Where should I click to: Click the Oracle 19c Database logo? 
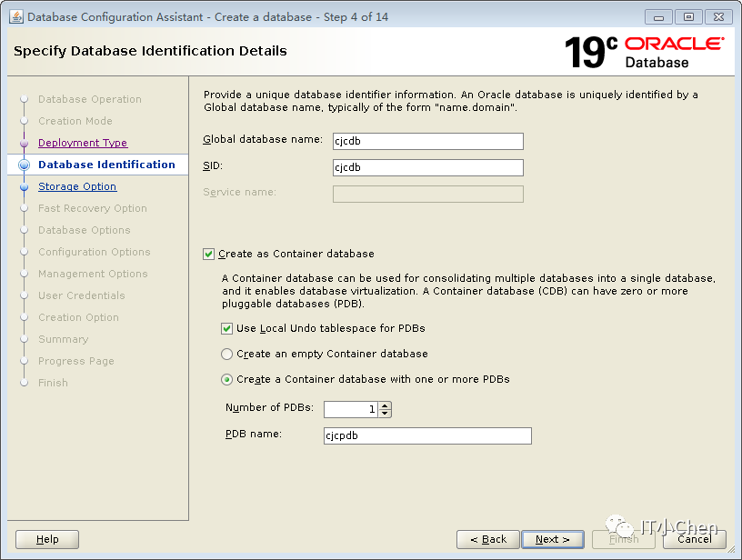[x=644, y=53]
